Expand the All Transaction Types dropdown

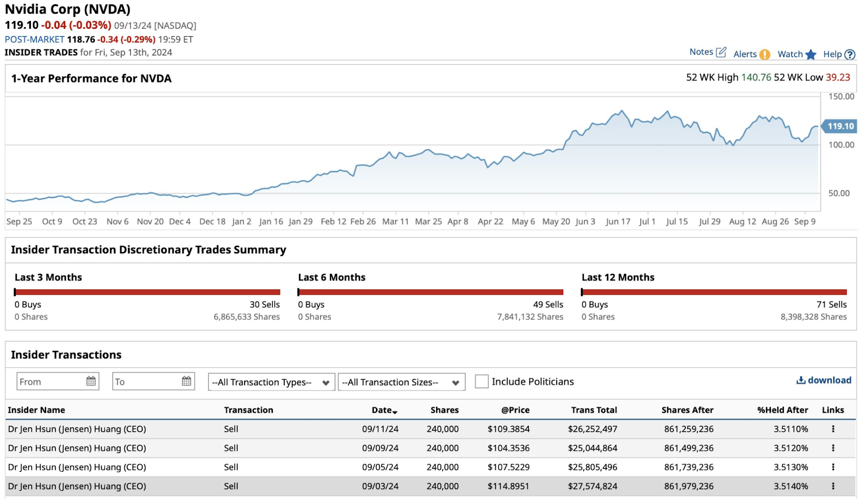click(271, 382)
